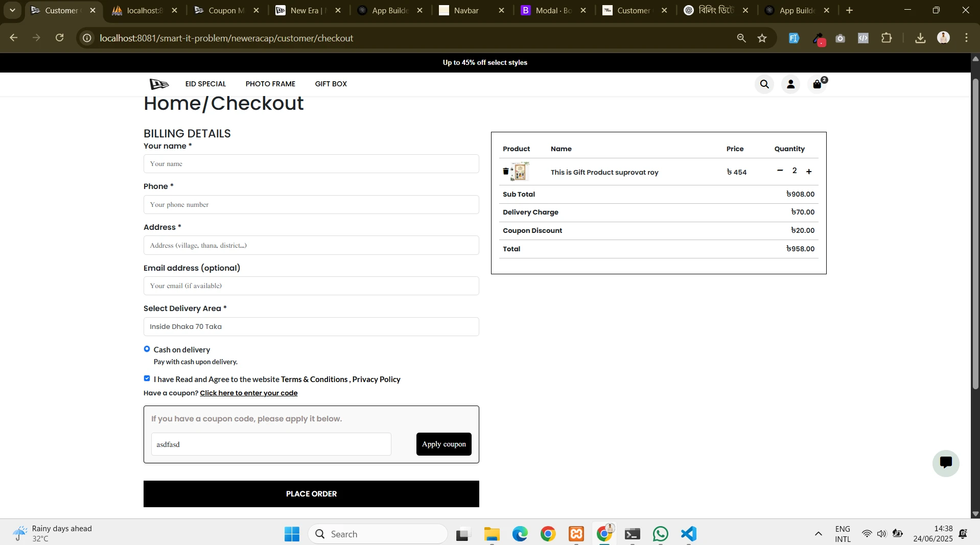
Task: Select Cash on delivery radio button
Action: 147,349
